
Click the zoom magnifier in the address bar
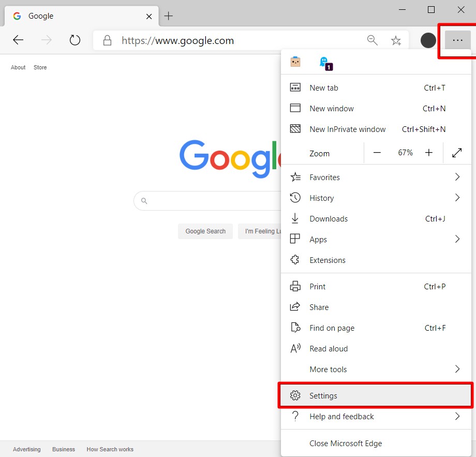[372, 40]
